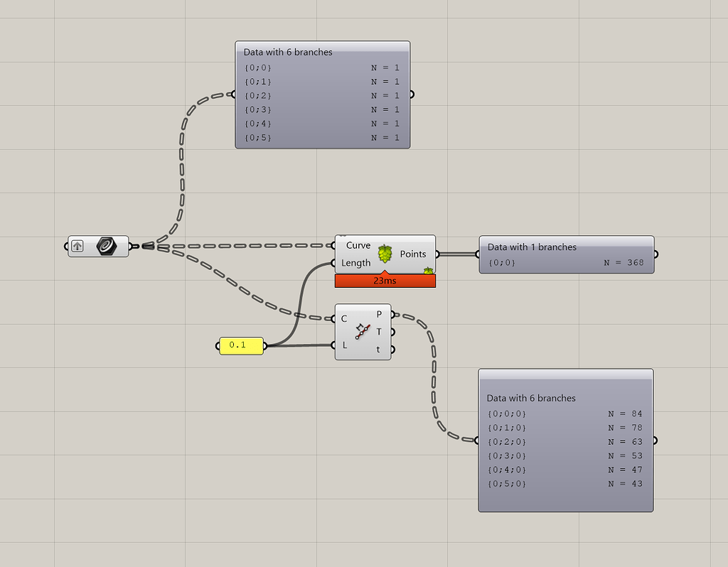Click the bottom panel 'Data with 6 branches' title
728x567 pixels.
531,398
